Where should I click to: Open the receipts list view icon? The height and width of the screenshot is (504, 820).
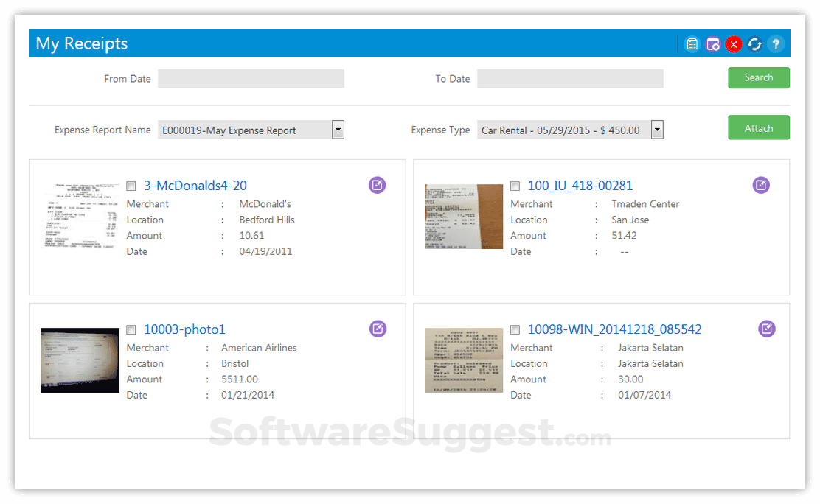pos(692,44)
